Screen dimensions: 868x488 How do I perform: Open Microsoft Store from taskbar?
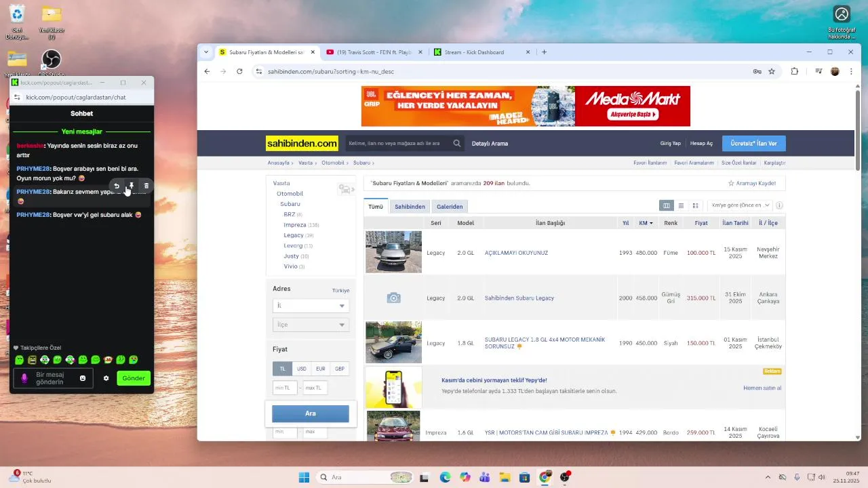click(524, 477)
